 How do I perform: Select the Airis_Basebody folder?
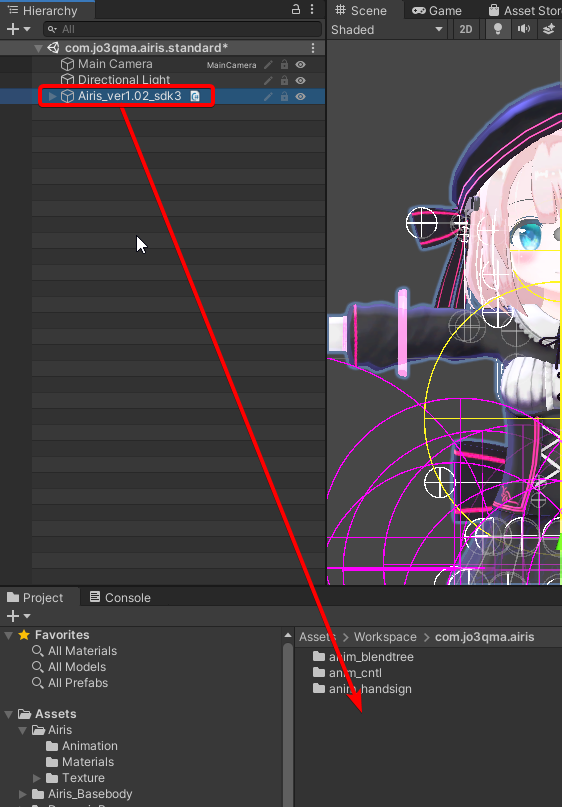tap(90, 794)
